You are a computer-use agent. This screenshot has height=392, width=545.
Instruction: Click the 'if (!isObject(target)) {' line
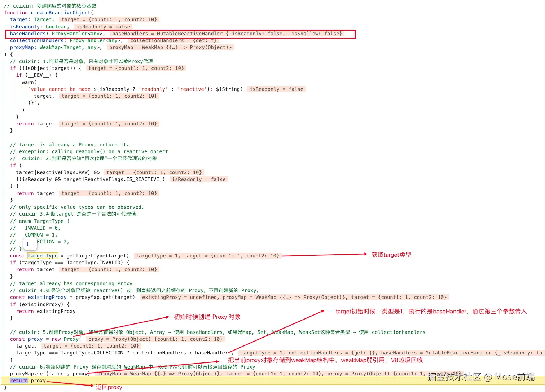pos(46,68)
